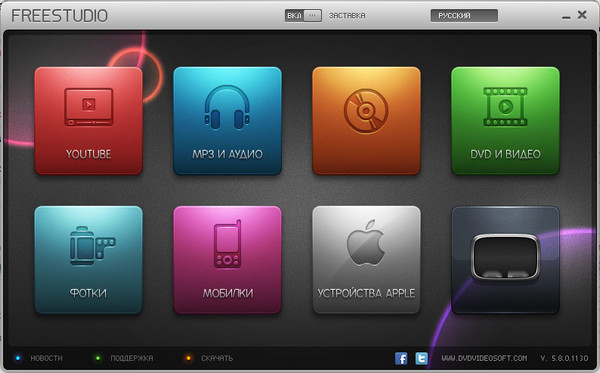The width and height of the screenshot is (600, 373).
Task: Visit www.dvdvideosoft.com link
Action: [484, 358]
